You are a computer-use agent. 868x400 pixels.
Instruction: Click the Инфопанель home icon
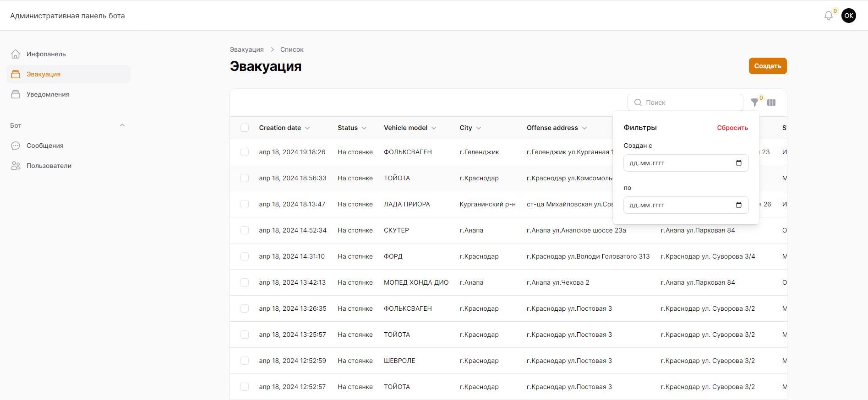(16, 54)
